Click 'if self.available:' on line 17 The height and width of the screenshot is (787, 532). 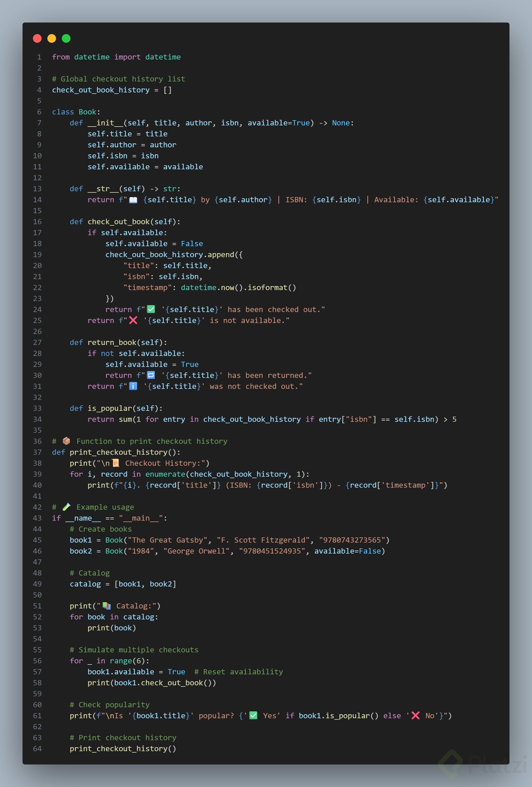(x=127, y=233)
